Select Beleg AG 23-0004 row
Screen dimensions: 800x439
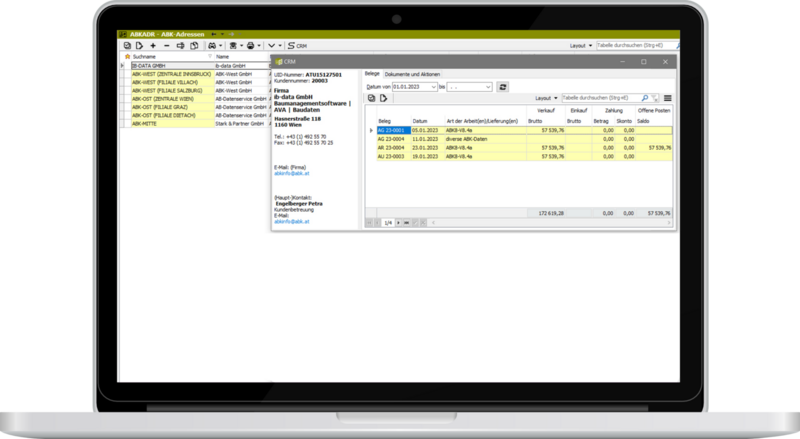(x=524, y=139)
